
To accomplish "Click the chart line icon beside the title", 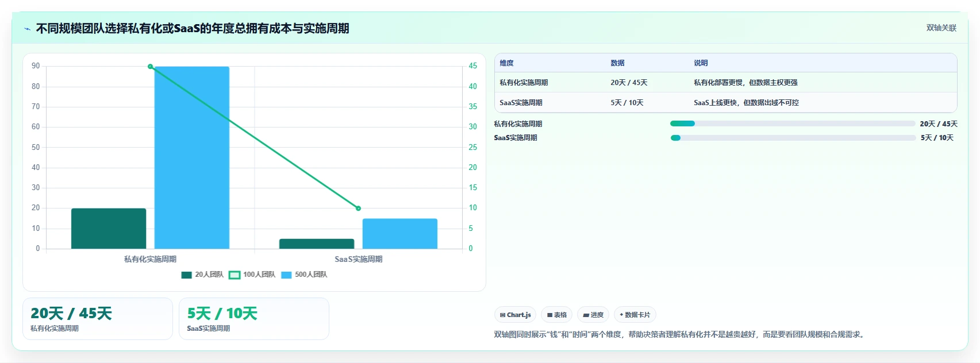I will [x=27, y=29].
